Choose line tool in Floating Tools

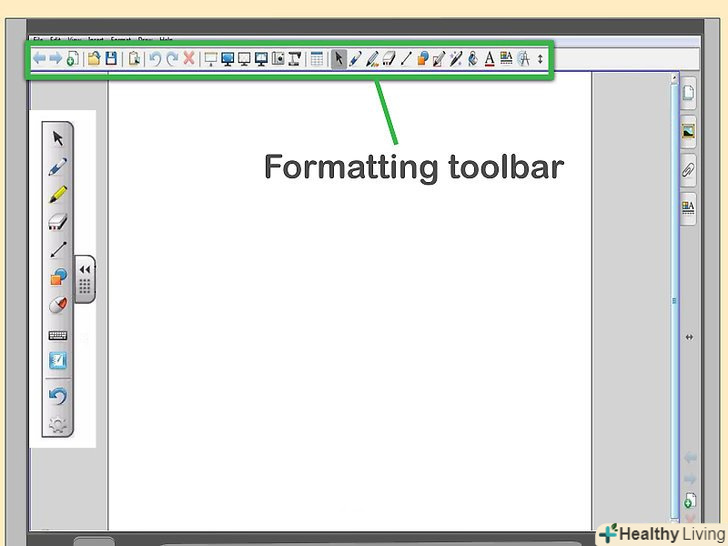click(58, 250)
